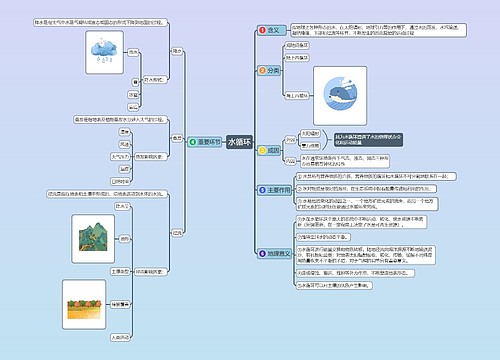Select the 太阳辐射 subtopic
This screenshot has width=500, height=360.
tap(310, 134)
